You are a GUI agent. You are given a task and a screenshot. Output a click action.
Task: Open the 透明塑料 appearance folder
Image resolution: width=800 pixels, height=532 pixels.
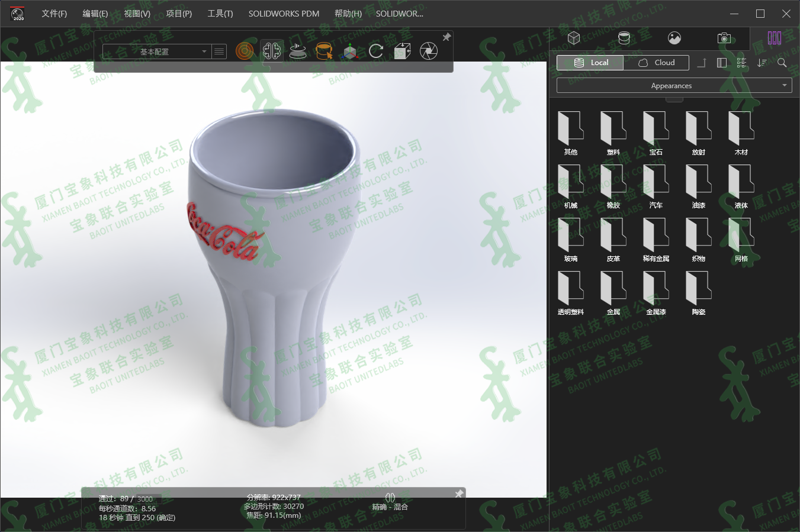click(x=571, y=293)
